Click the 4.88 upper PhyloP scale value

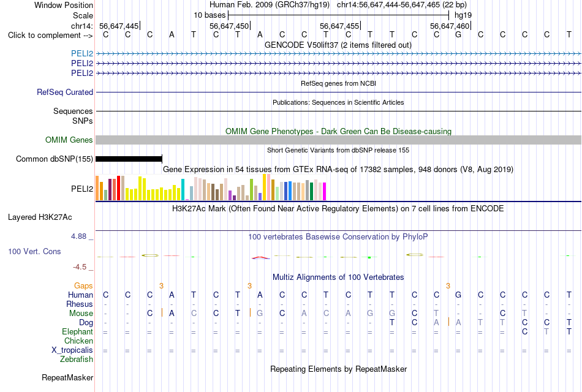[78, 236]
